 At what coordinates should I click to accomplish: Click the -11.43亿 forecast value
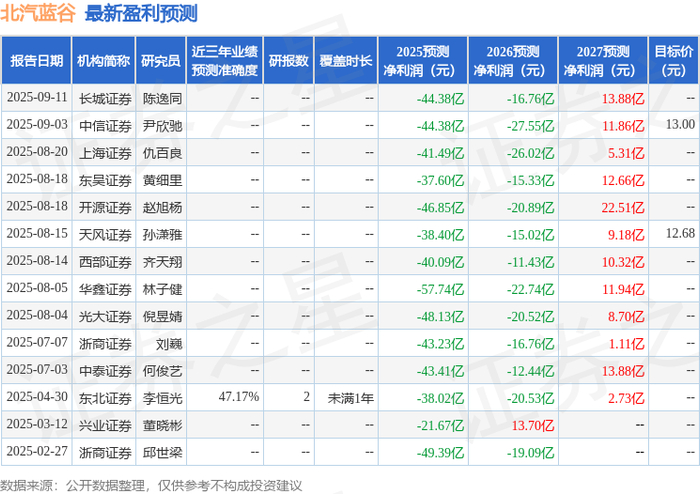pos(530,262)
